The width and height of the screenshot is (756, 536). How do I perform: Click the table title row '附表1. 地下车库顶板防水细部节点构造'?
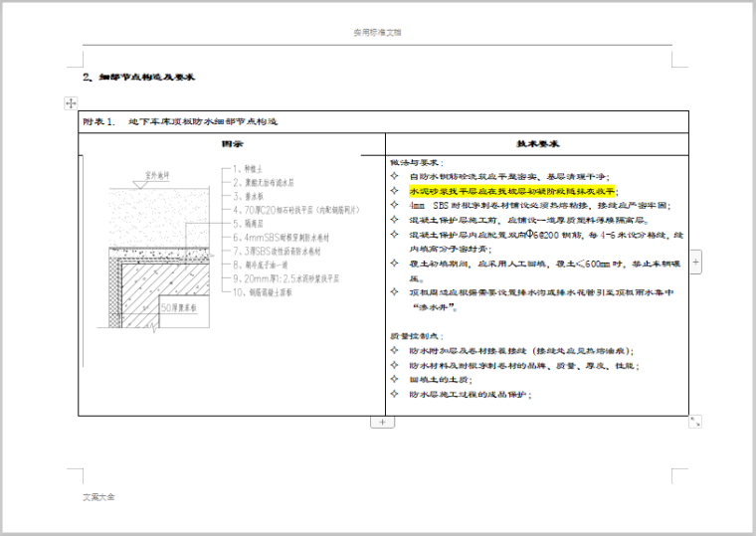coord(179,122)
